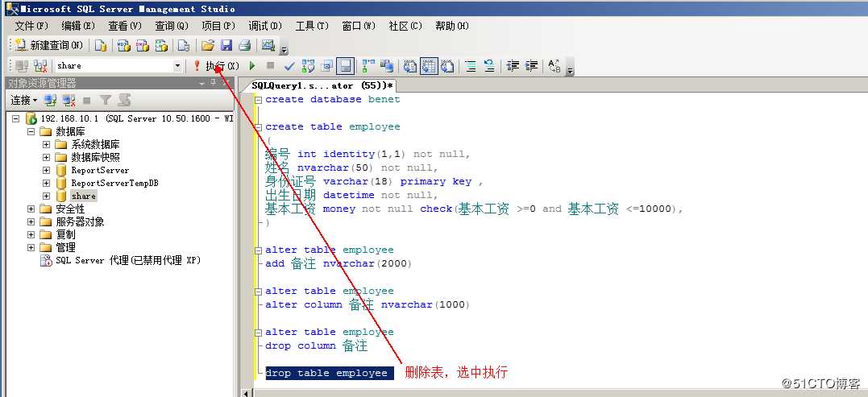
Task: Click the Connect icon on SQL editor toolbar
Action: (x=22, y=66)
